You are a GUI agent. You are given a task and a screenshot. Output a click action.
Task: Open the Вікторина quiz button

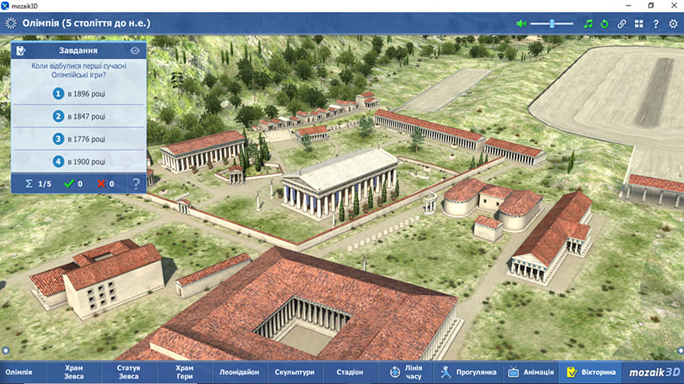pos(591,372)
